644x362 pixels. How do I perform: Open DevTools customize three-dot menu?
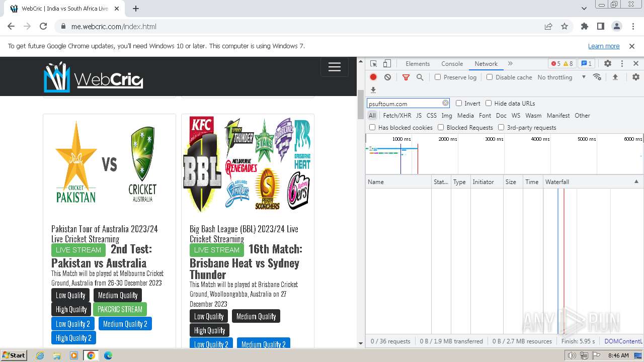(x=622, y=64)
